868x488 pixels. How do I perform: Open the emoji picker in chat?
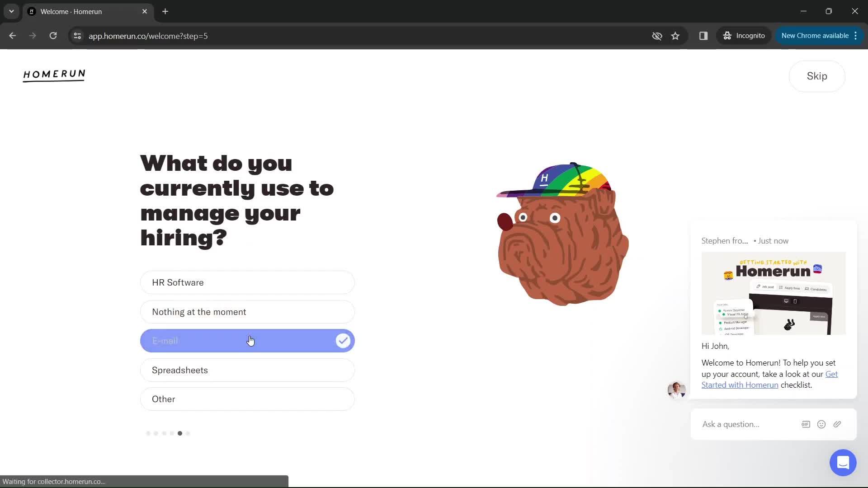(x=821, y=424)
